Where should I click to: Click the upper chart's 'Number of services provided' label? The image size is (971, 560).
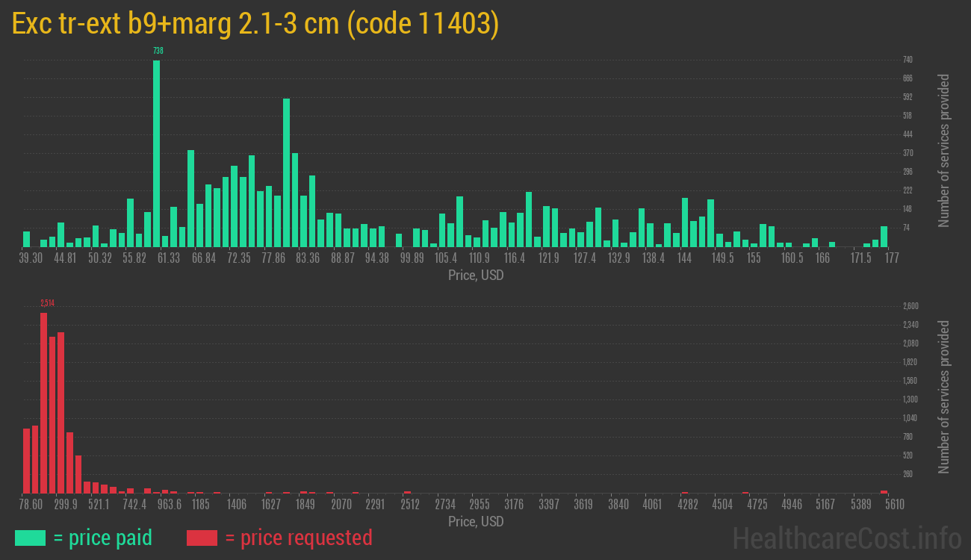click(944, 150)
